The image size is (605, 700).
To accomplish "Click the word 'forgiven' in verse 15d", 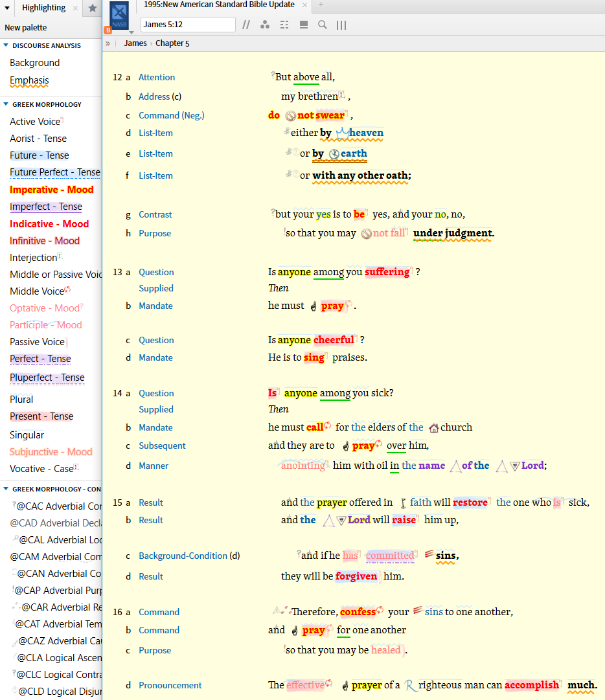I will (356, 577).
